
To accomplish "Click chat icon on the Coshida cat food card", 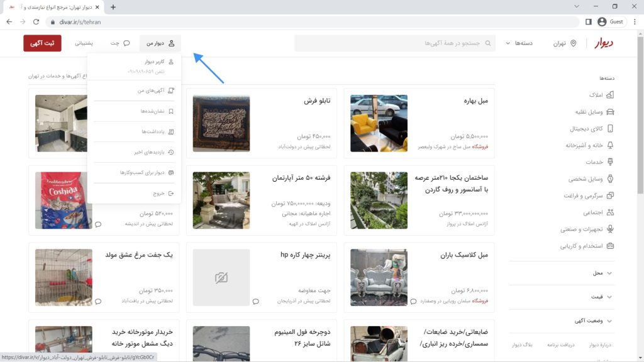I will 97,224.
